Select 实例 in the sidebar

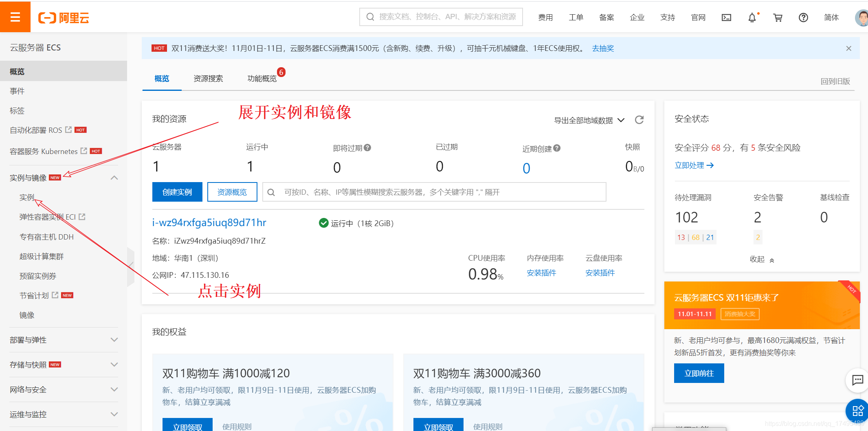click(27, 198)
